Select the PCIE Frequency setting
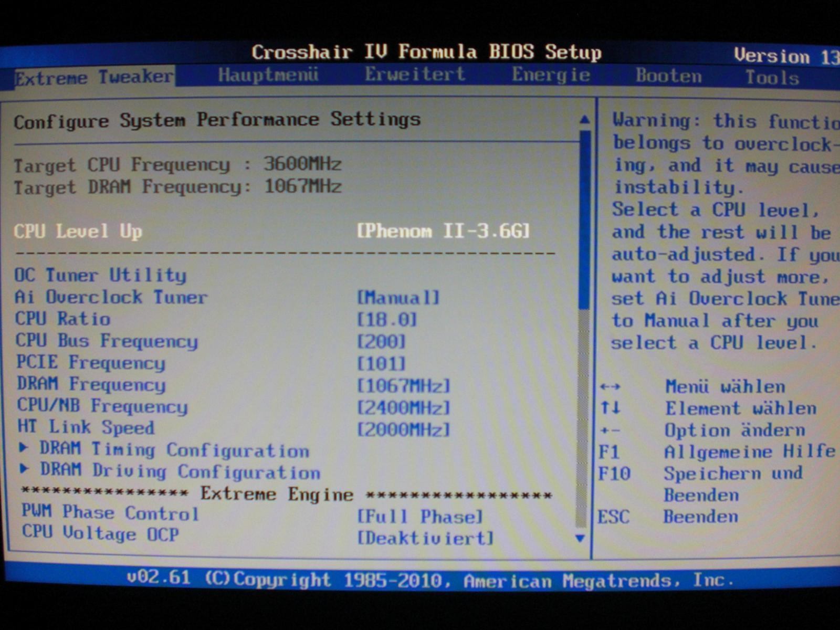 pyautogui.click(x=90, y=363)
